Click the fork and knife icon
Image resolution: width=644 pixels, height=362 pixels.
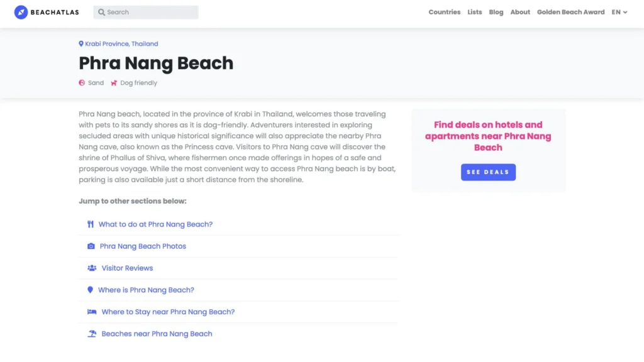coord(91,224)
